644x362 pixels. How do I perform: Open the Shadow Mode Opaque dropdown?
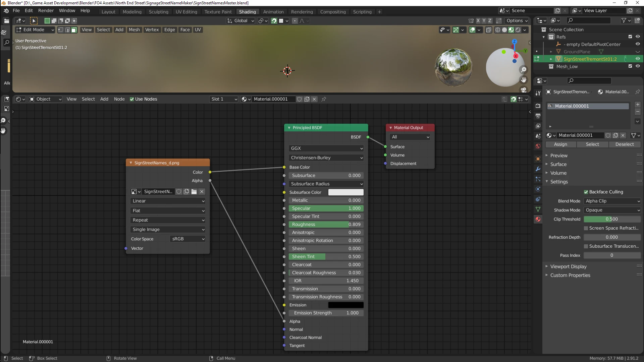click(612, 210)
